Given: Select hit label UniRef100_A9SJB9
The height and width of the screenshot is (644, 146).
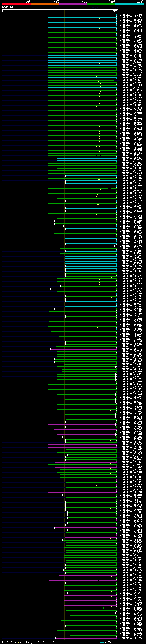Looking at the screenshot, I should 131,580.
